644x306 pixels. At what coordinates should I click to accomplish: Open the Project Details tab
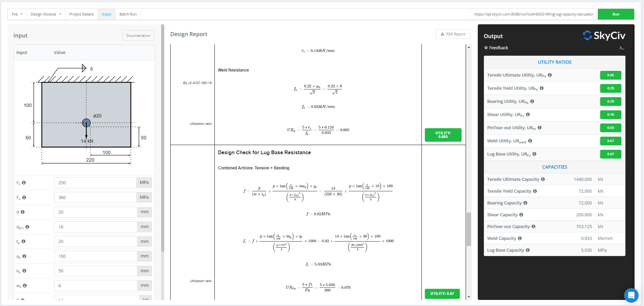click(82, 14)
